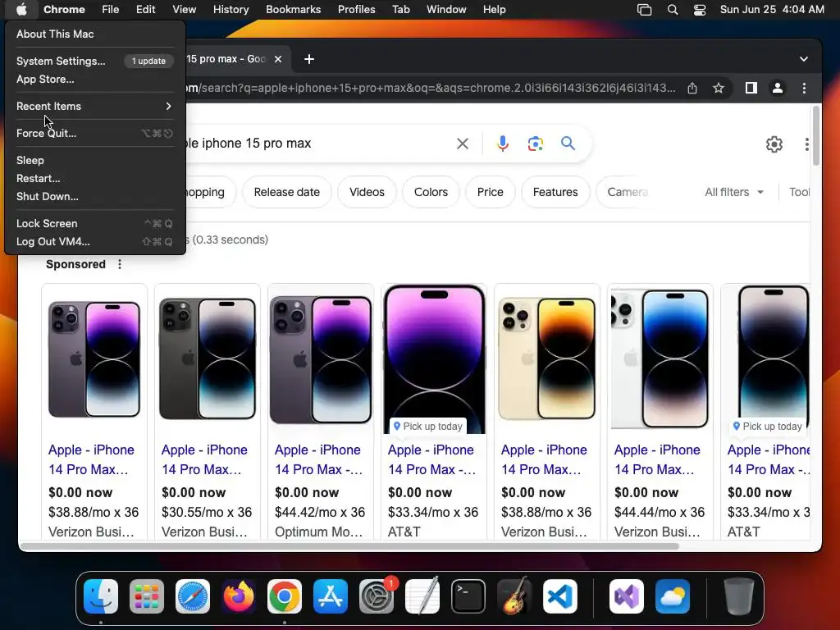This screenshot has height=630, width=840.
Task: Open Visual Studio Code from the dock
Action: (x=560, y=596)
